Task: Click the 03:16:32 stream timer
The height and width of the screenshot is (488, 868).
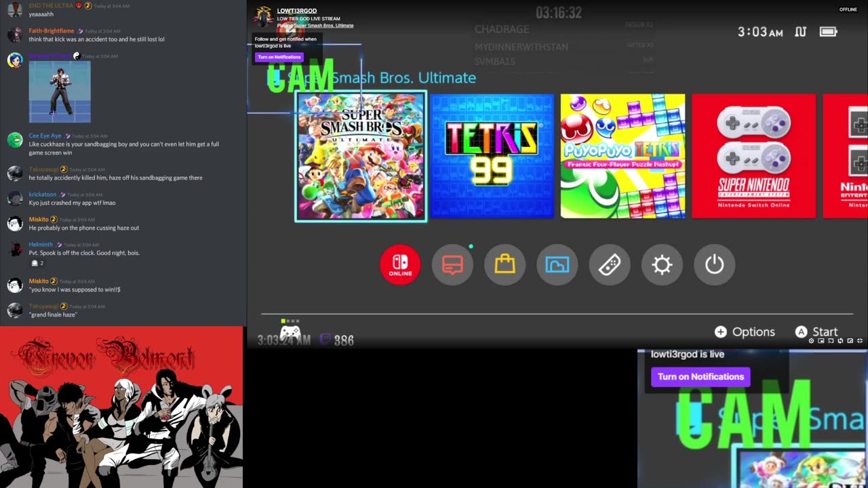Action: click(559, 13)
